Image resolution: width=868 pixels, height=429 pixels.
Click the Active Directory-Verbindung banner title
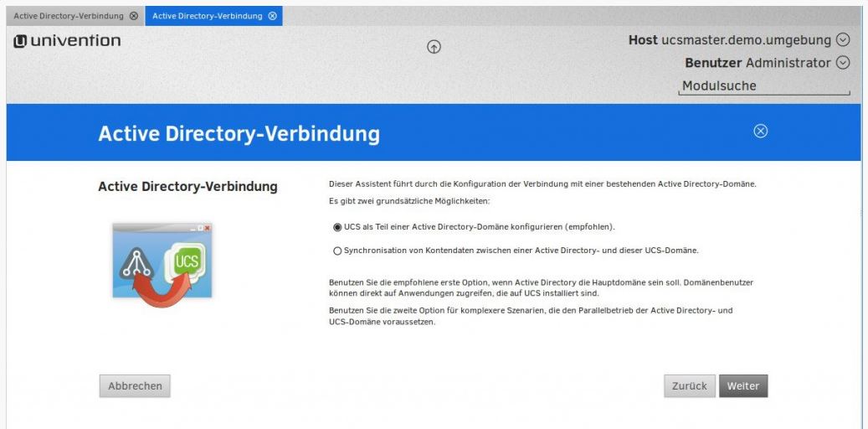pos(239,134)
